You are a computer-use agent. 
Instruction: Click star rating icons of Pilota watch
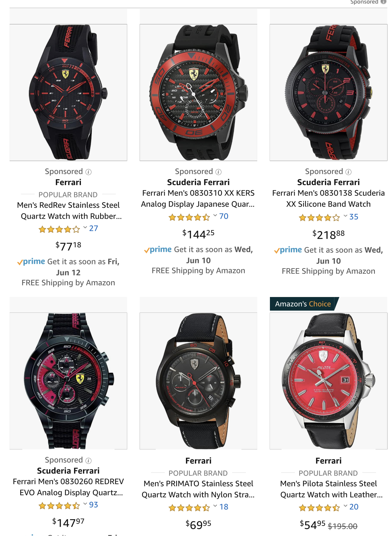pyautogui.click(x=319, y=508)
